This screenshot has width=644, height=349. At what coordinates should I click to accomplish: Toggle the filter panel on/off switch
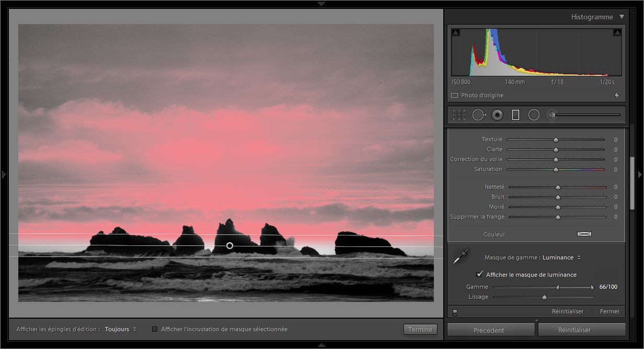pos(455,311)
